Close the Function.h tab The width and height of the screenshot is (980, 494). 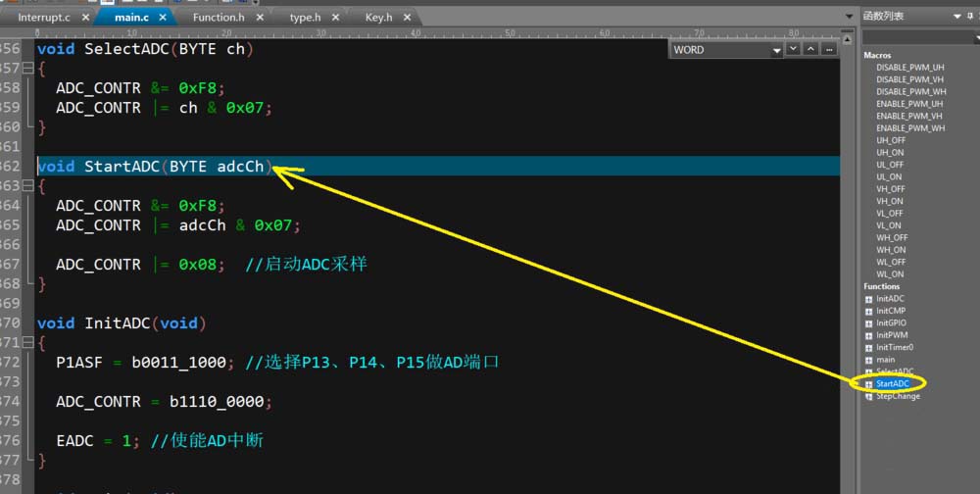[260, 18]
